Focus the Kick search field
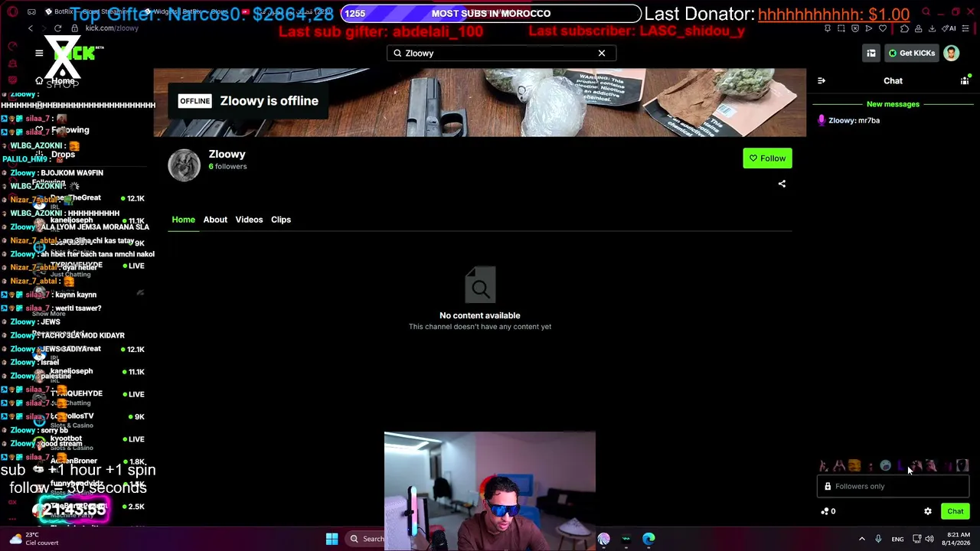Viewport: 980px width, 551px height. pos(501,53)
